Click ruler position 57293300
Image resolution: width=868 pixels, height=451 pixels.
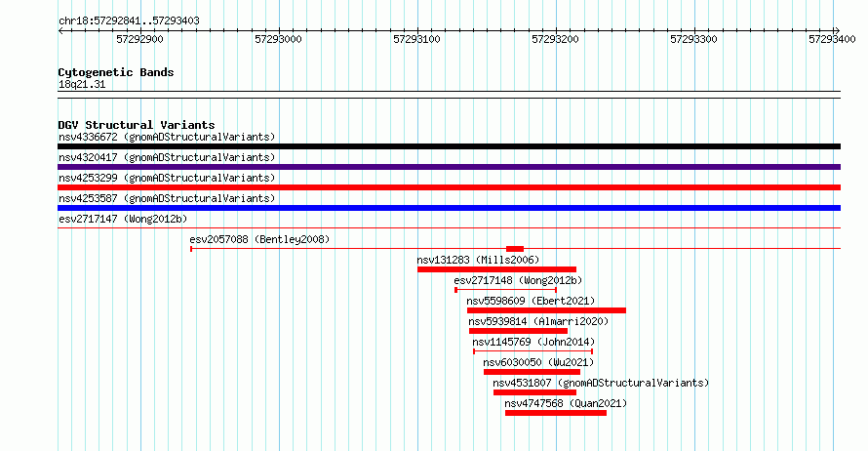693,39
